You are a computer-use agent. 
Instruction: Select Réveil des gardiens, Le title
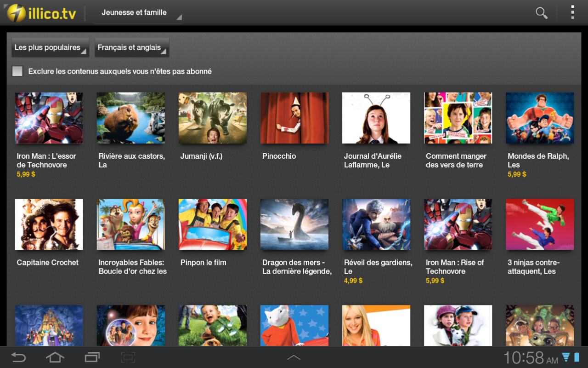pos(378,267)
